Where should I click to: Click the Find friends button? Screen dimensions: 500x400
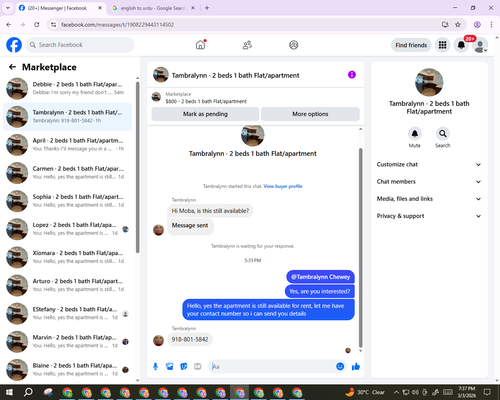coord(411,45)
